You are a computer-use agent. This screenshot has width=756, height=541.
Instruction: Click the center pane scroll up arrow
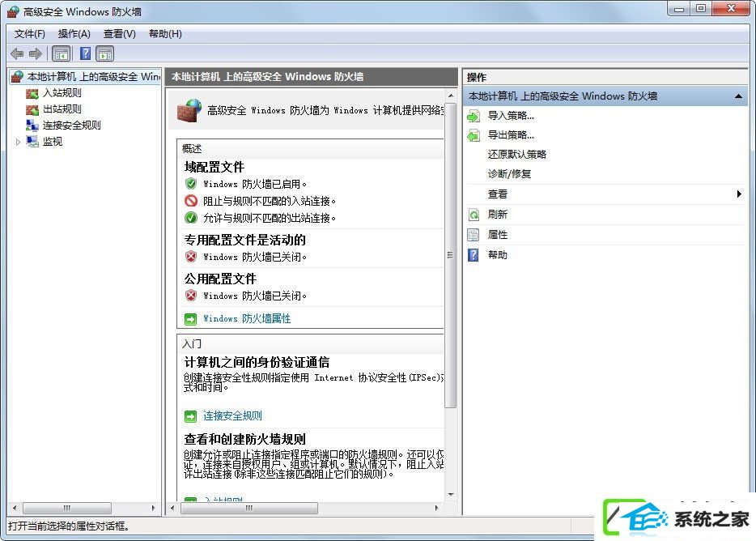pos(451,96)
